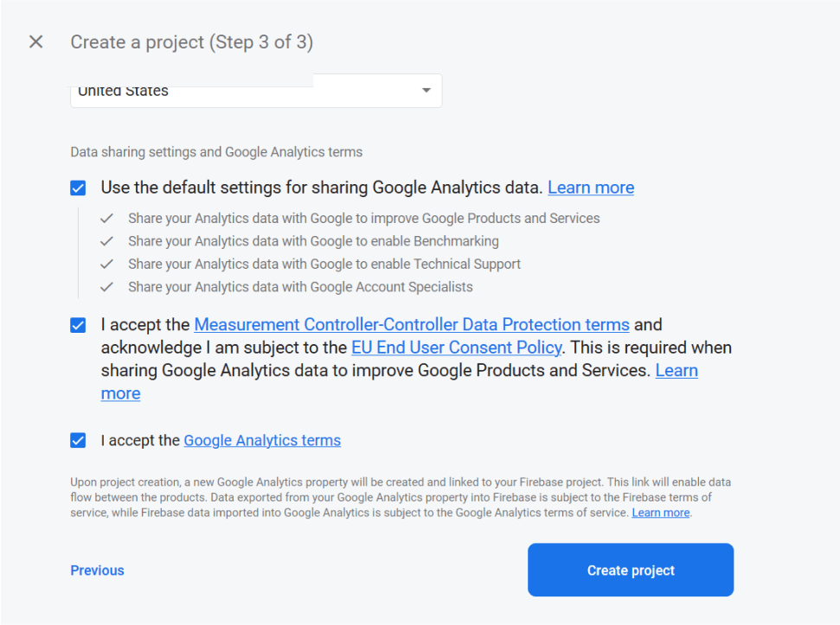This screenshot has height=625, width=840.
Task: Open the Google Analytics terms link
Action: click(262, 440)
